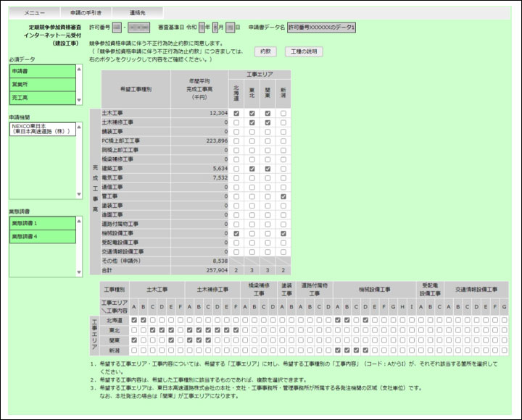Viewport: 522px width, 420px height.
Task: Check 新潟 row 交通情報設備工事 G checkbox
Action: click(x=505, y=350)
